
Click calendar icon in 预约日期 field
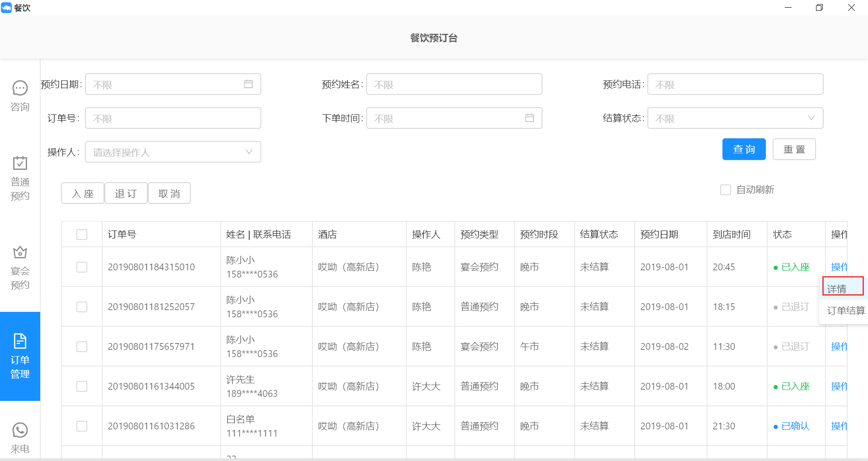pyautogui.click(x=248, y=84)
